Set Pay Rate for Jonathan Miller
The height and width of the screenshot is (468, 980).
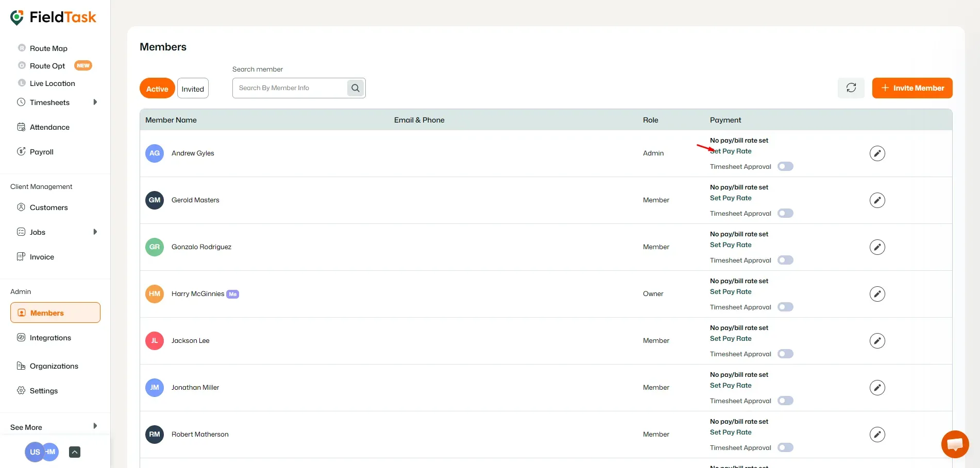point(731,385)
